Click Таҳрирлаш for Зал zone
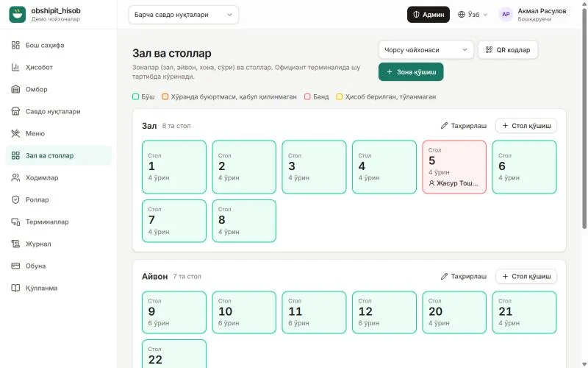The width and height of the screenshot is (588, 368). (464, 125)
